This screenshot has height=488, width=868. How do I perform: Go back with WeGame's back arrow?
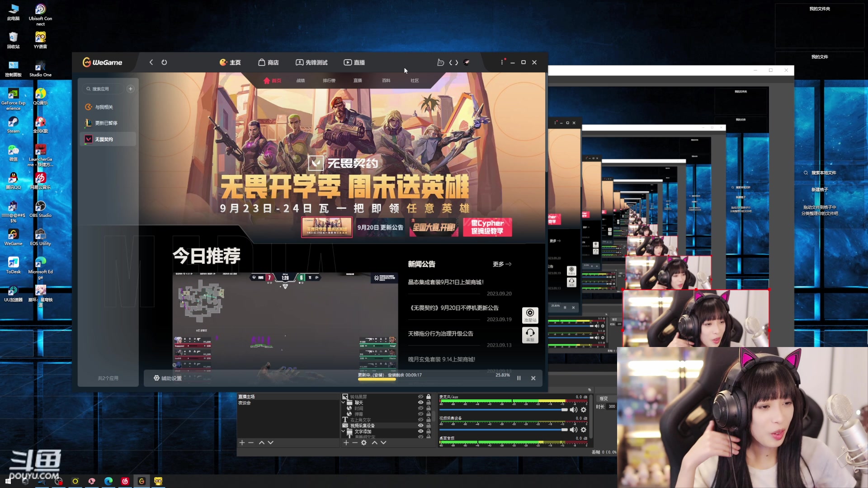[151, 62]
